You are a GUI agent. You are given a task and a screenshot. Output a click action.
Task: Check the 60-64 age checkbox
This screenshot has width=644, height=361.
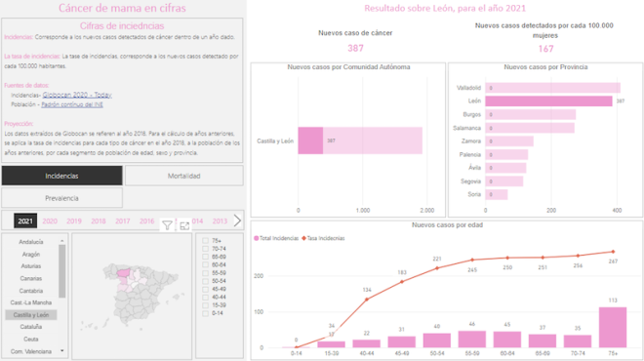click(205, 265)
